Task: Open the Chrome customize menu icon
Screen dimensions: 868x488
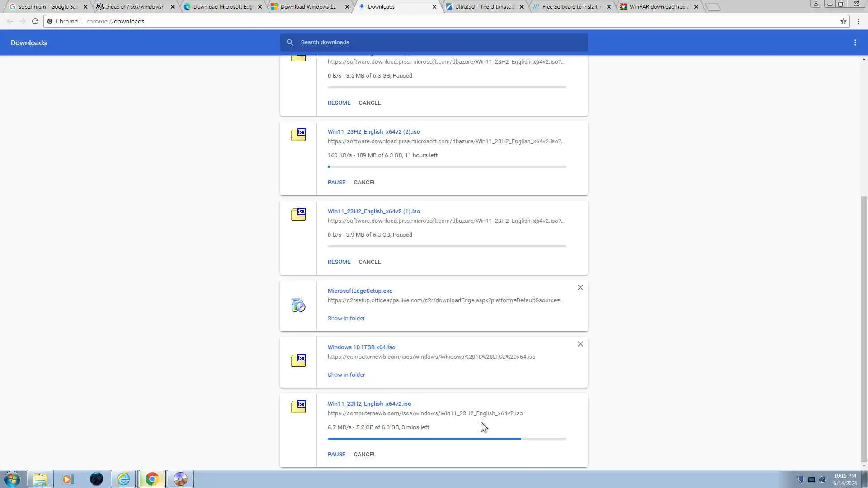Action: click(x=858, y=21)
